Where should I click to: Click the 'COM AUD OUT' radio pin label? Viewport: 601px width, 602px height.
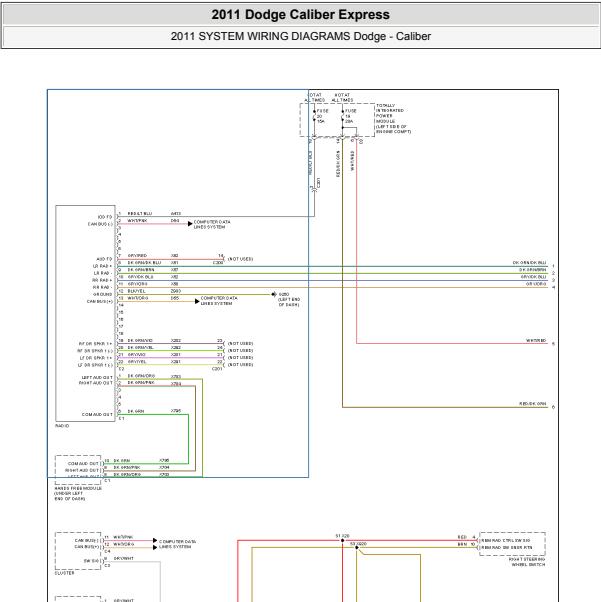(97, 415)
